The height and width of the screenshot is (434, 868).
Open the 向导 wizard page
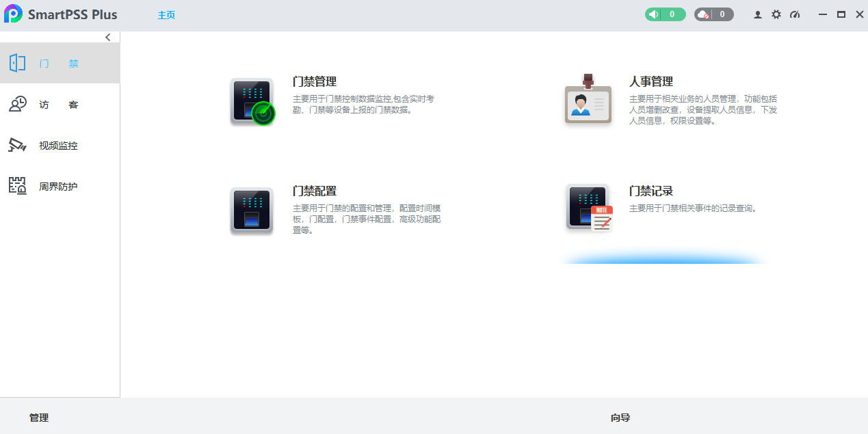[622, 417]
